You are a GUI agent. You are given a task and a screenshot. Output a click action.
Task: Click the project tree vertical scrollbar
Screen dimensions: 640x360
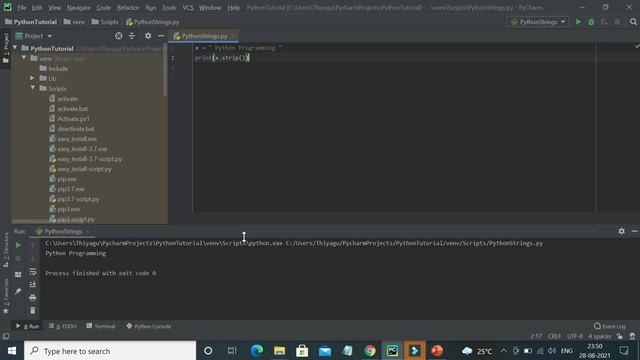click(165, 69)
